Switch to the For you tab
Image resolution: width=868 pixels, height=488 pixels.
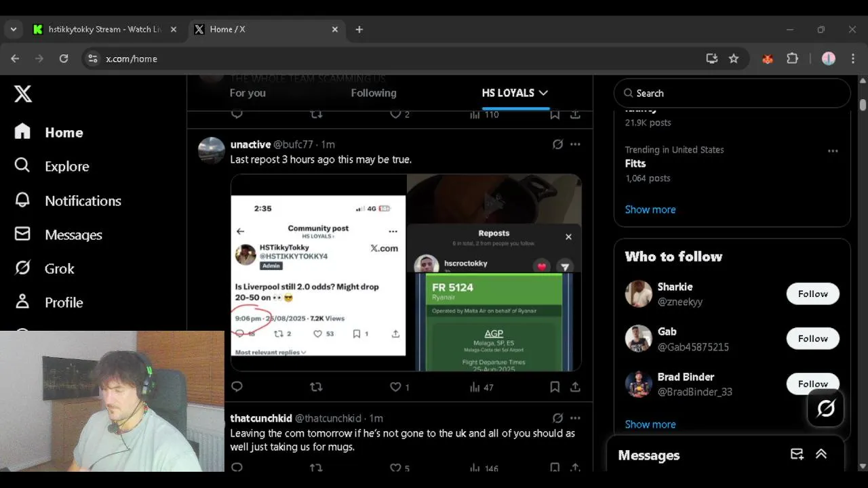(248, 93)
